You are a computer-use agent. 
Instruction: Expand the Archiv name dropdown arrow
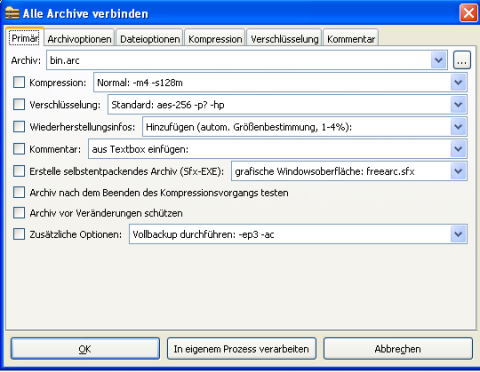click(439, 60)
